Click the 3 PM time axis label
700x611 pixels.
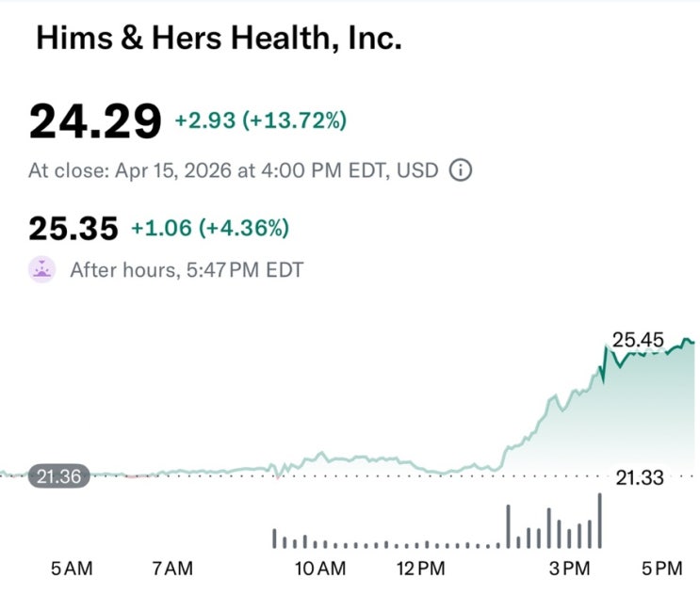(570, 569)
